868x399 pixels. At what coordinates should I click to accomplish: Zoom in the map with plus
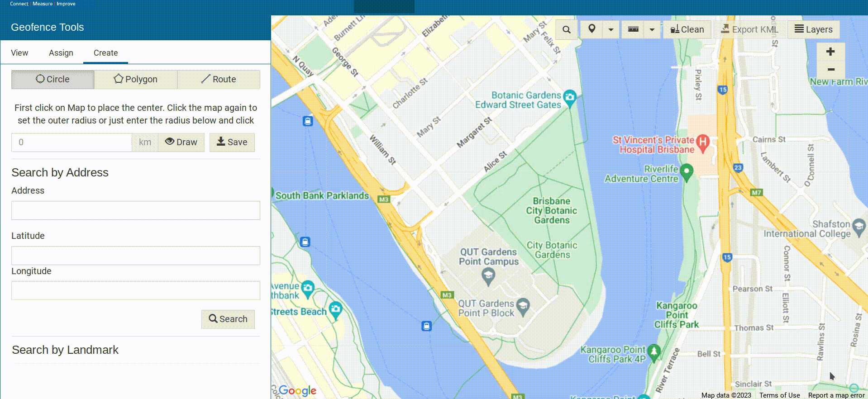830,52
